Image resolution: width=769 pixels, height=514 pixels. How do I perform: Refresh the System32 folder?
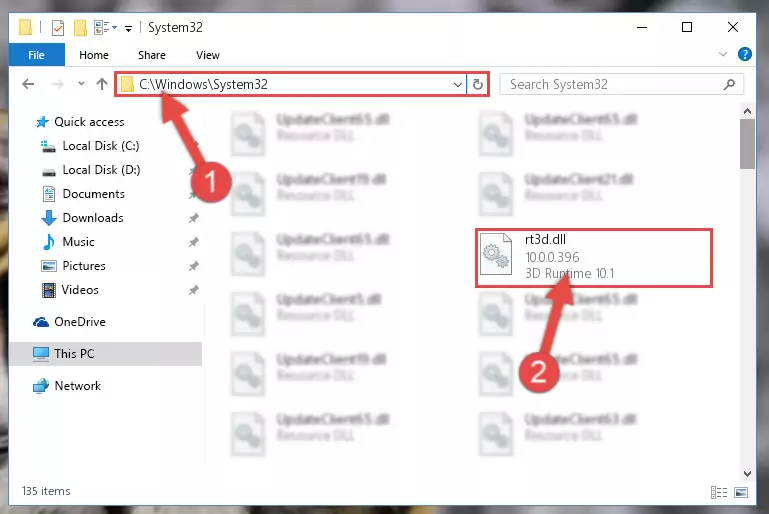pyautogui.click(x=478, y=84)
